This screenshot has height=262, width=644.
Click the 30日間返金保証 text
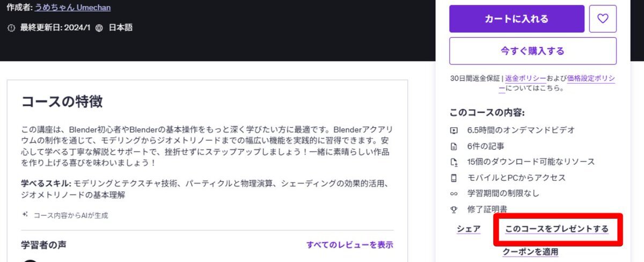pyautogui.click(x=475, y=78)
